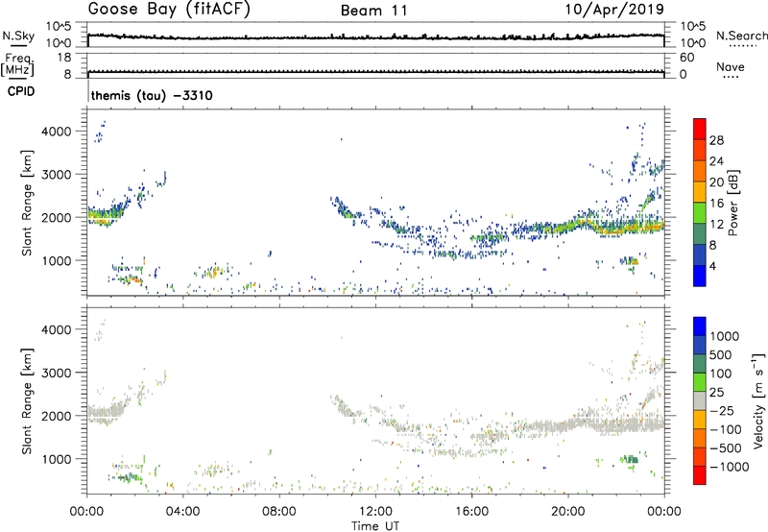Click the green velocity cluster near 1000 km around 22:30
This screenshot has height=532, width=768.
click(x=630, y=460)
